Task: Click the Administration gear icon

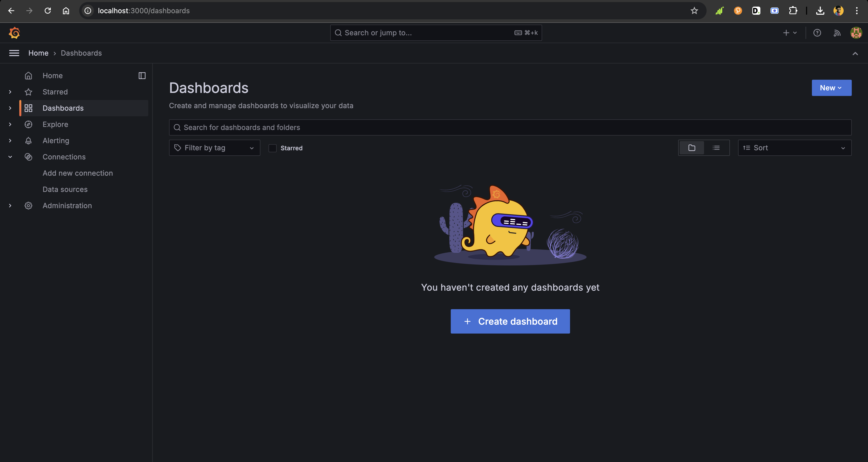Action: 28,205
